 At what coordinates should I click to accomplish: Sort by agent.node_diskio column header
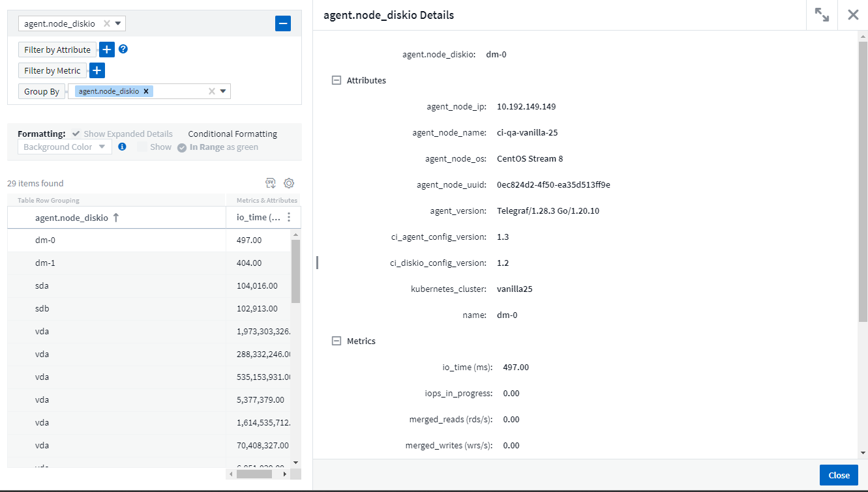click(72, 218)
